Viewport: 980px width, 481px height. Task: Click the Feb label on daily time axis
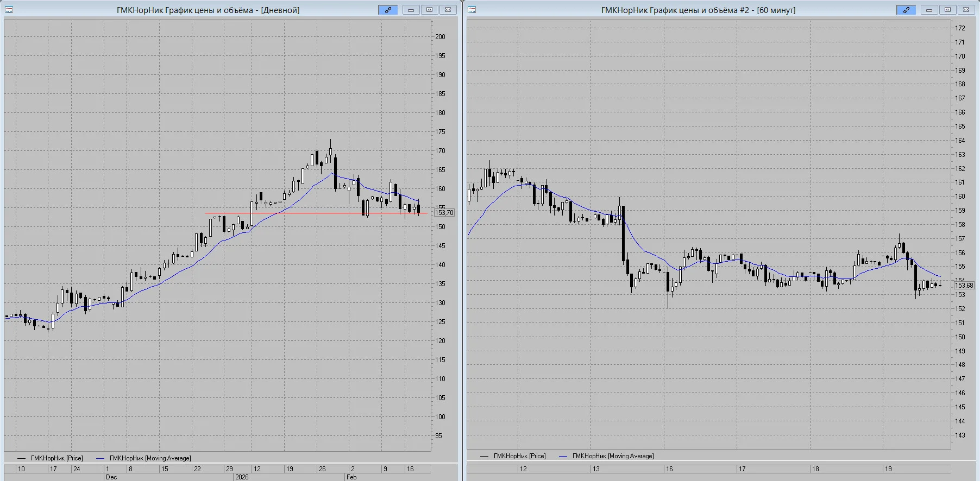(x=351, y=477)
